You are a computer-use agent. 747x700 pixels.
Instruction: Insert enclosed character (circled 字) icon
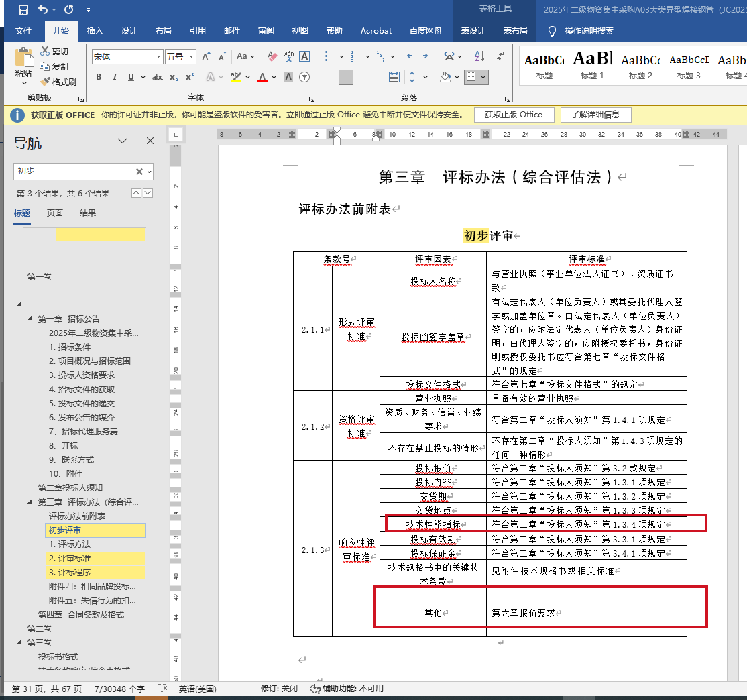(x=304, y=77)
